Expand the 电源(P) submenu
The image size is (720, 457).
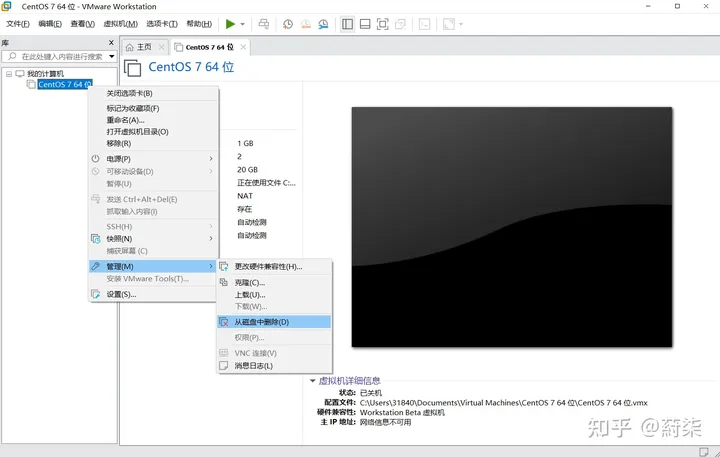(152, 159)
